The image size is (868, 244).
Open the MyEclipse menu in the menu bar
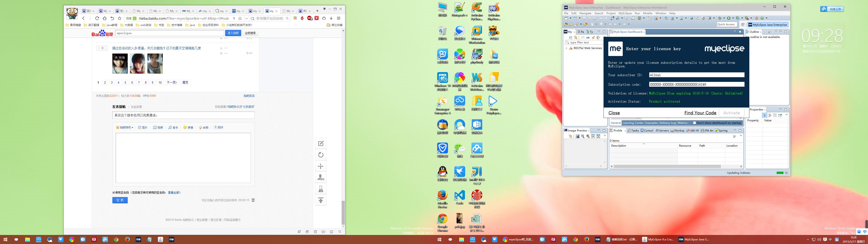click(x=625, y=13)
